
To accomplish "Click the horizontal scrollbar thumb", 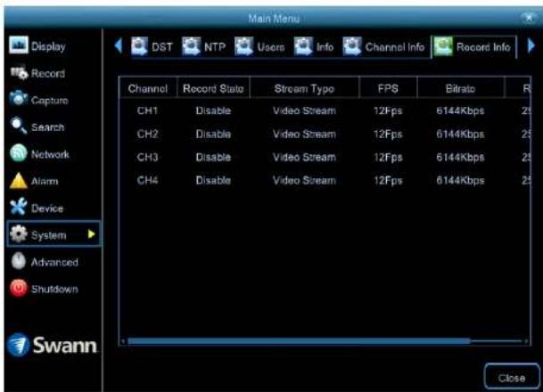I will click(299, 341).
